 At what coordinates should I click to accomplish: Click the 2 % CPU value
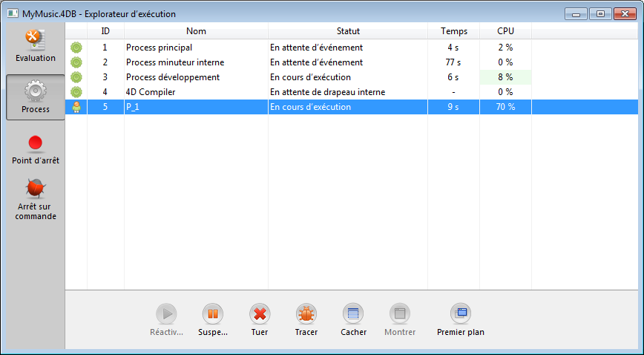tap(505, 48)
